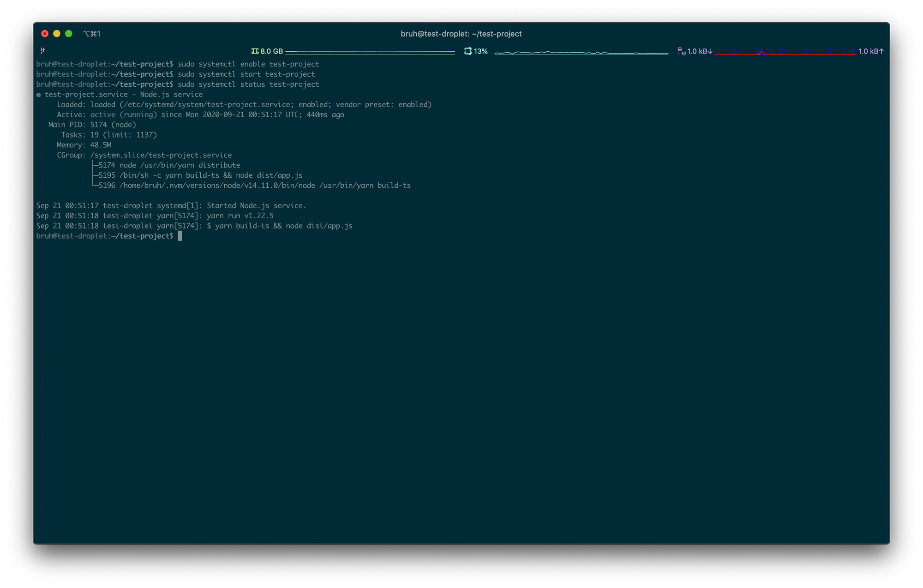Click the CPU usage history graph
923x588 pixels.
581,52
